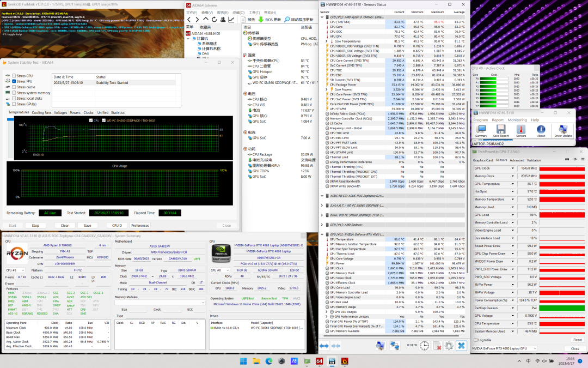Click the Save Report icon in HWiNFO64
The height and width of the screenshot is (368, 588).
click(501, 130)
